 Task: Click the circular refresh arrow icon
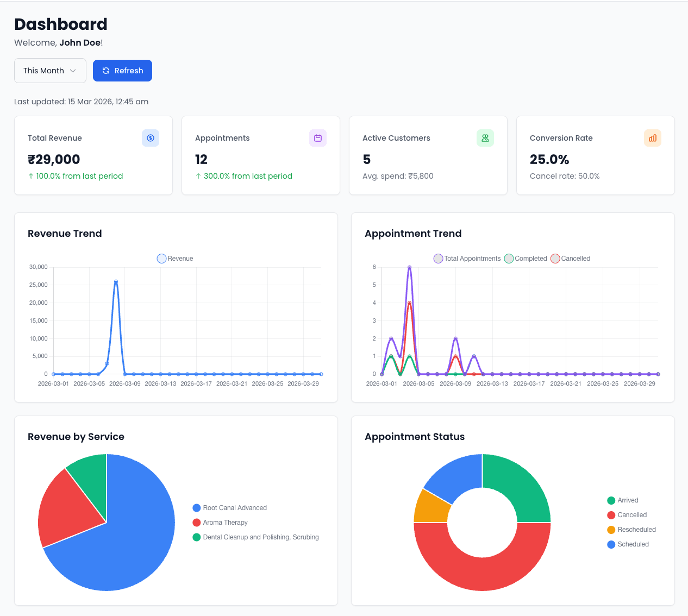(105, 71)
